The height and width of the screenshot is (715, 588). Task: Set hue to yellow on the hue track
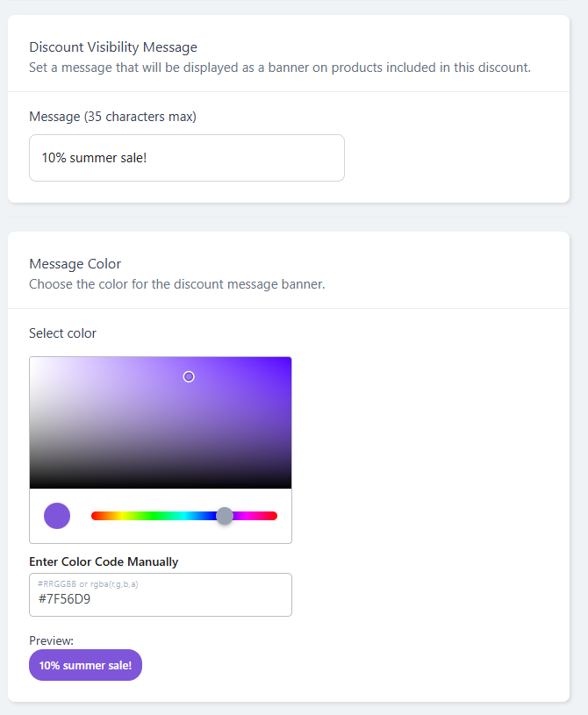pyautogui.click(x=122, y=516)
